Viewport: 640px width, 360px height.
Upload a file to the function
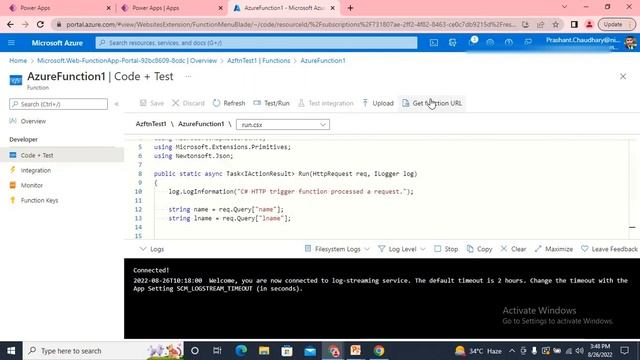point(378,103)
